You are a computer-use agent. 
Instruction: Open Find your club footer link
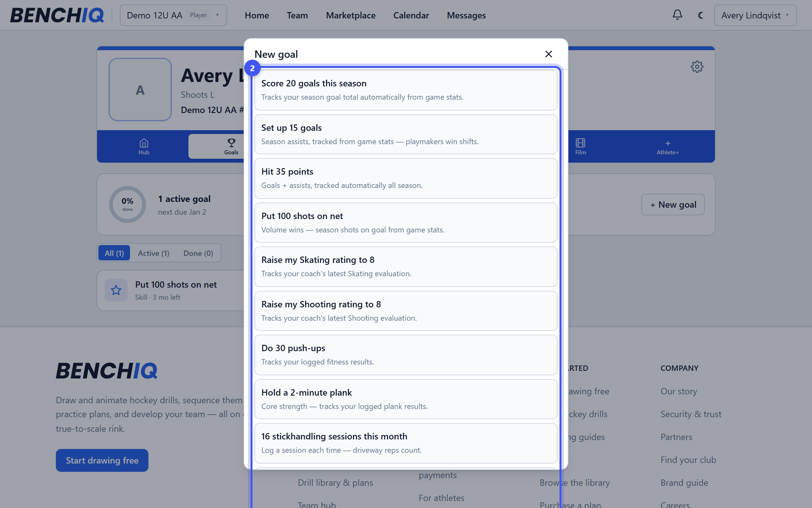(x=688, y=460)
